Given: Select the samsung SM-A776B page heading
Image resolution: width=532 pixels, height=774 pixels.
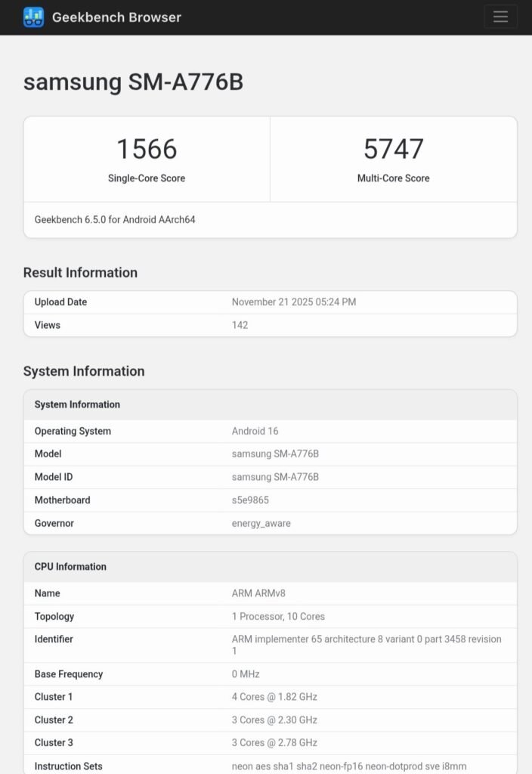Looking at the screenshot, I should click(133, 82).
